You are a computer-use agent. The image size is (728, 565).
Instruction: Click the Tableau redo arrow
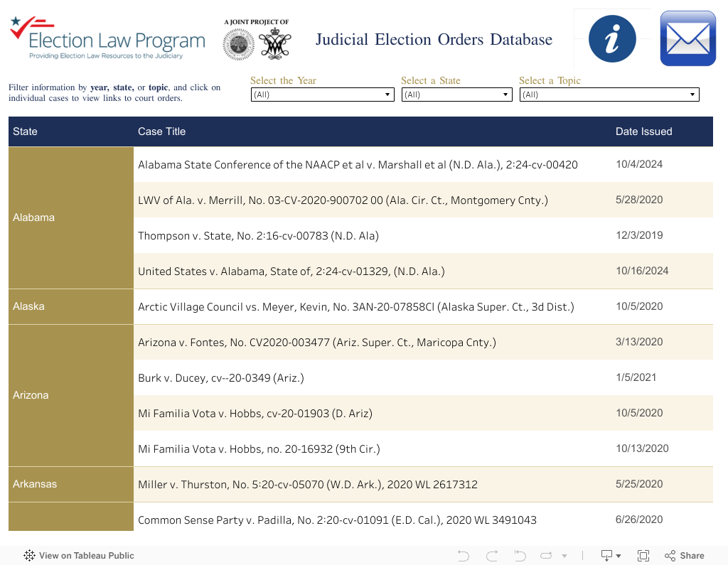coord(491,556)
